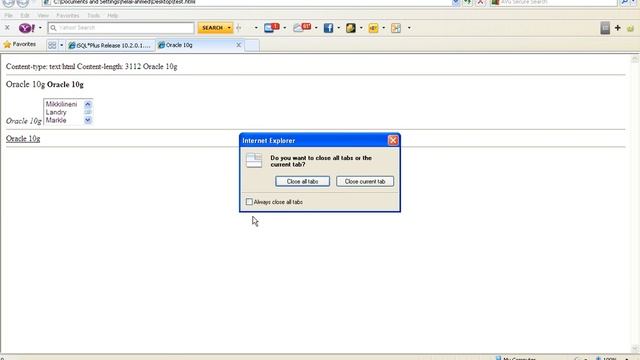
Task: Open the Edit menu
Action: pos(25,16)
